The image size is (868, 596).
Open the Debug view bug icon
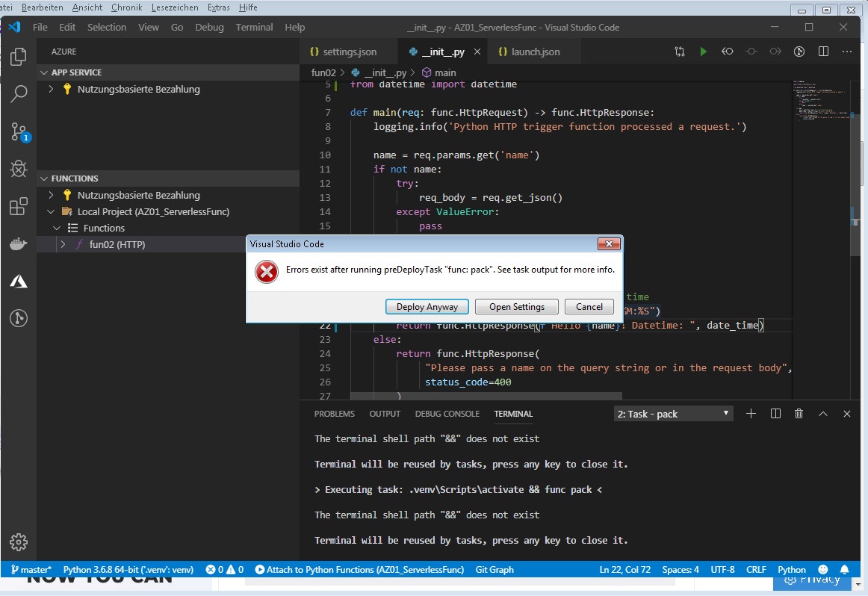pyautogui.click(x=18, y=168)
